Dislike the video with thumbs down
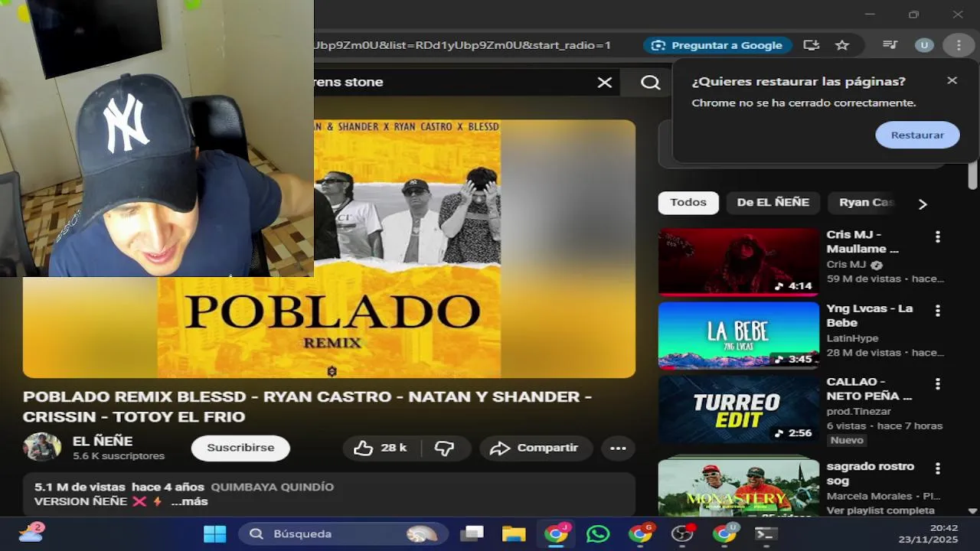 (444, 448)
